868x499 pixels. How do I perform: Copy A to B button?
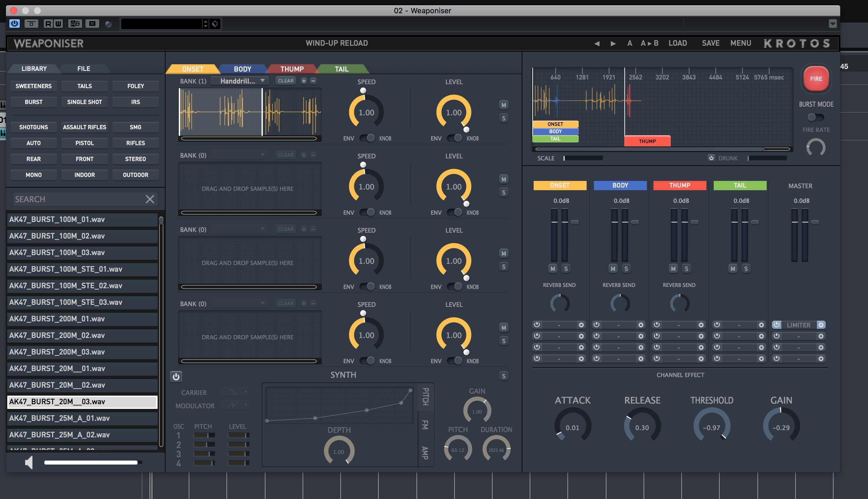pyautogui.click(x=650, y=43)
